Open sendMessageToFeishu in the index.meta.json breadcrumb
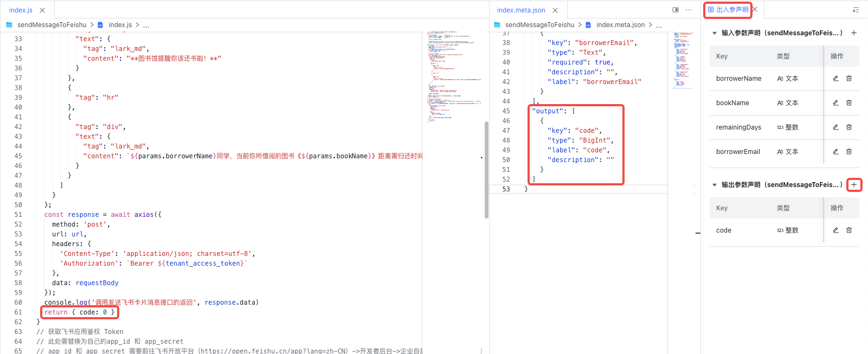868x354 pixels. [540, 25]
